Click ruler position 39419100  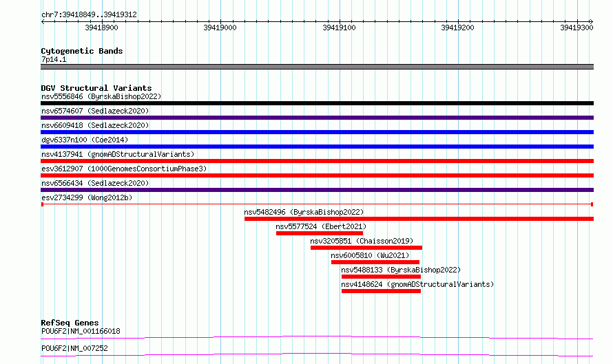pyautogui.click(x=339, y=28)
